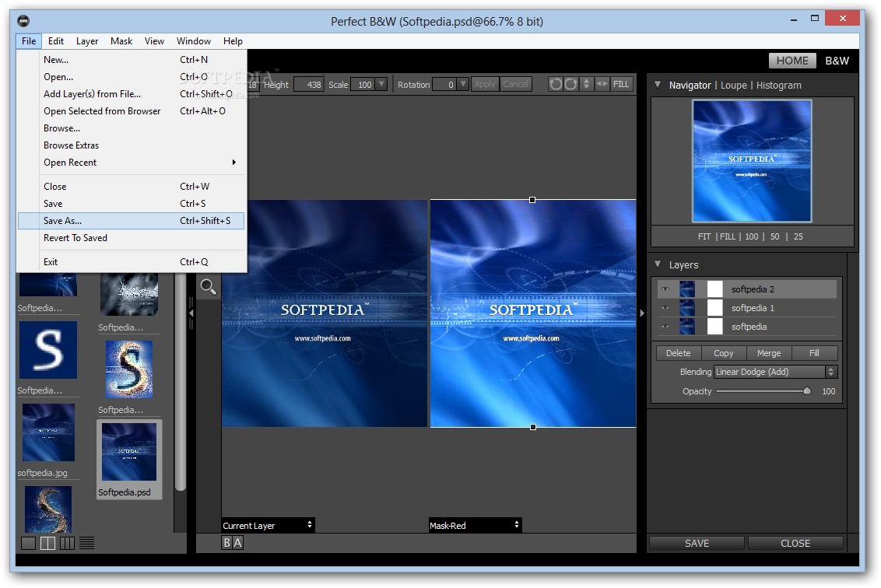This screenshot has height=588, width=881.
Task: Open the View menu
Action: [154, 41]
